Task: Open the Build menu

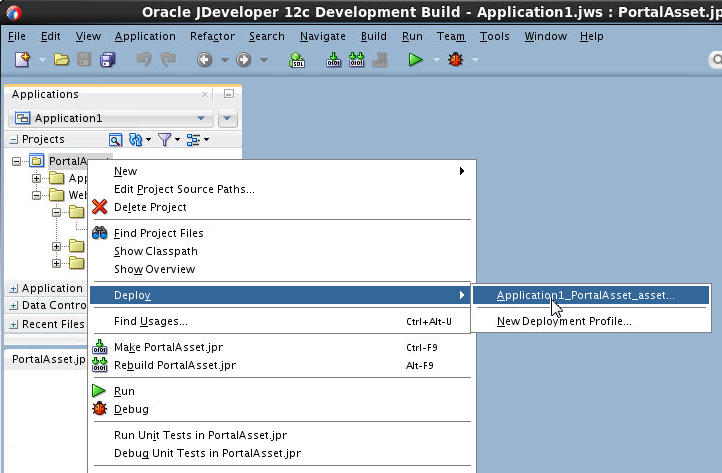Action: 374,36
